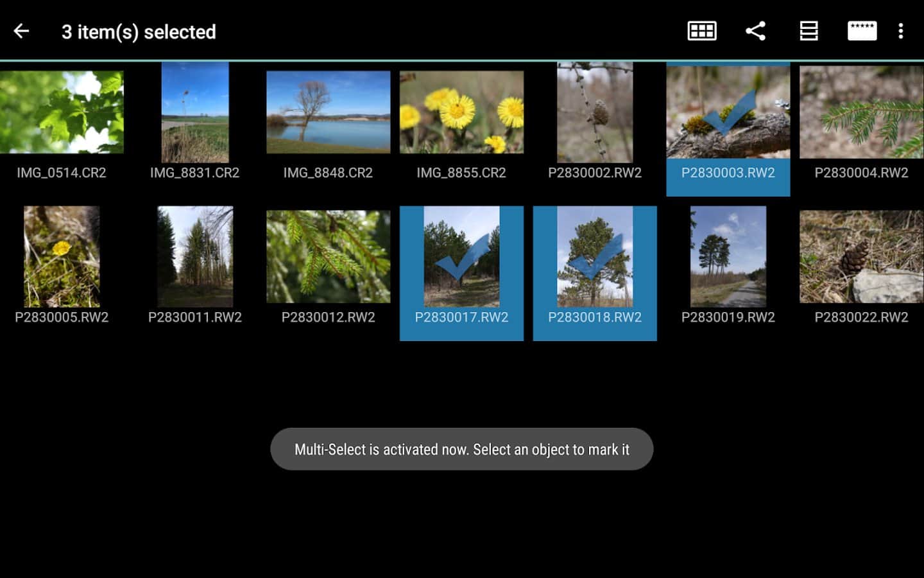Tap the P2830005.RW2 yellow flower thumbnail

(x=62, y=257)
